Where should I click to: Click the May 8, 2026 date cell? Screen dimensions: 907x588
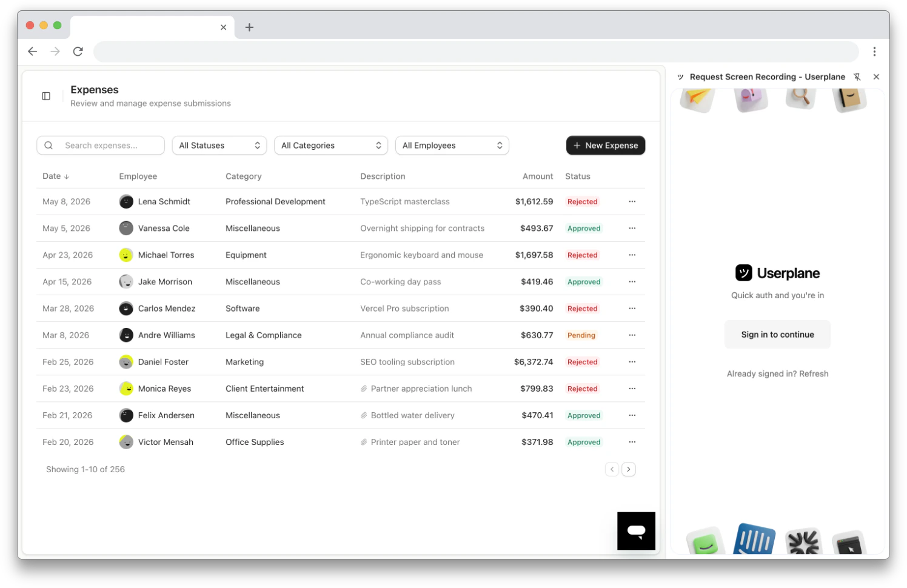[x=66, y=202]
